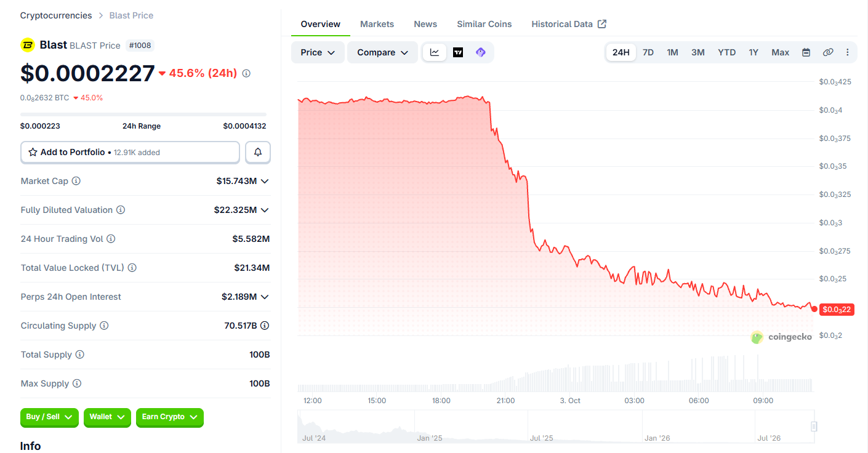Screen dimensions: 868x453
Task: Click the Total Supply info icon
Action: [x=79, y=355]
